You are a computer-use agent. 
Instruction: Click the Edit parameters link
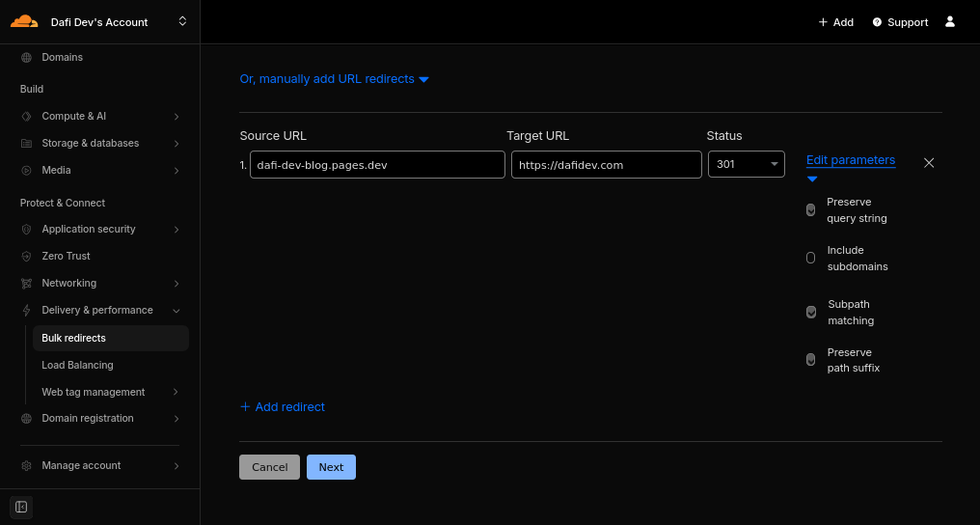851,160
